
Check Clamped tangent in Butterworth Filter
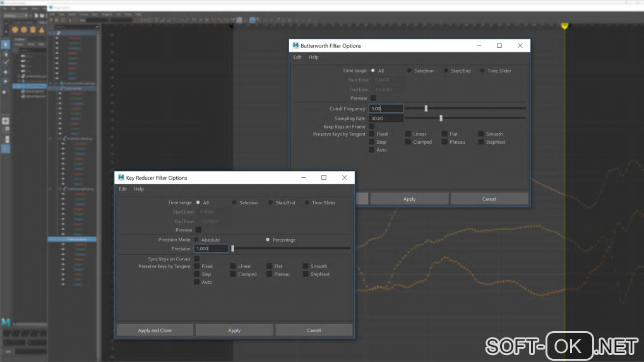point(408,142)
